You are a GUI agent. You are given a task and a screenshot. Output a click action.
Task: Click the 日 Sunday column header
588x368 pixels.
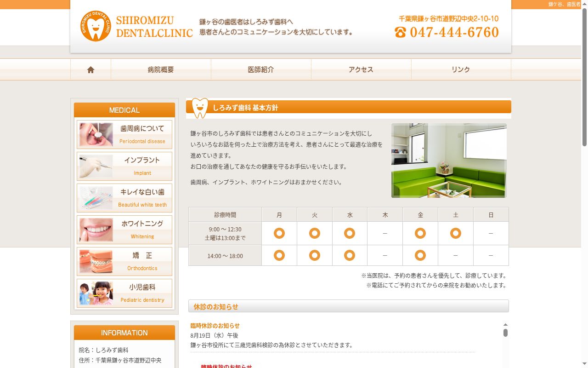coord(491,215)
